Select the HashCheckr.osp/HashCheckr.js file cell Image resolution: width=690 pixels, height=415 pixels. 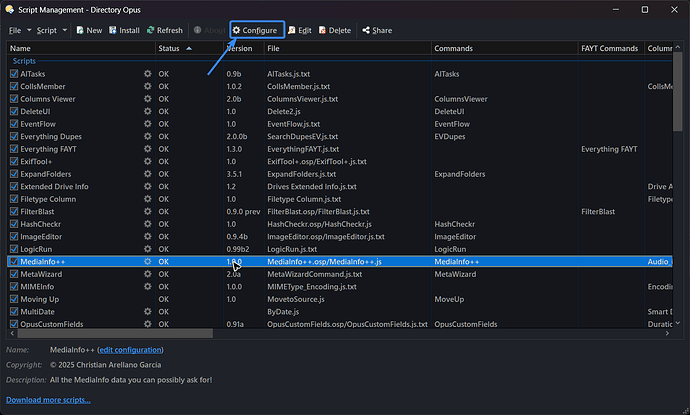(319, 224)
